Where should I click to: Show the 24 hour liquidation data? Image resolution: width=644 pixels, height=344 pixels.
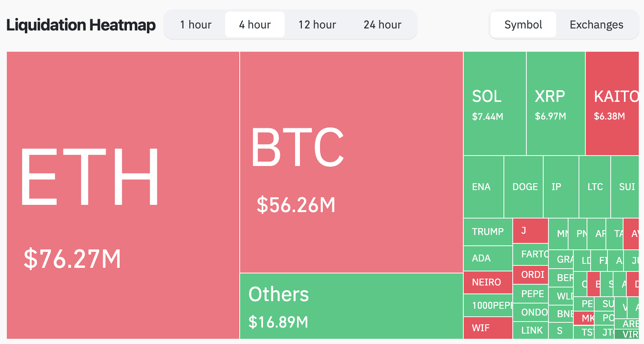click(382, 25)
